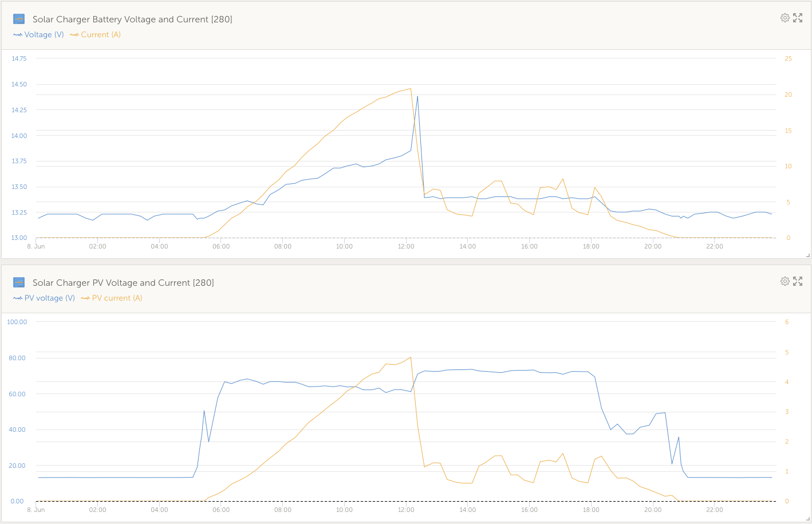Open settings gear for Battery Voltage widget
812x524 pixels.
[785, 18]
